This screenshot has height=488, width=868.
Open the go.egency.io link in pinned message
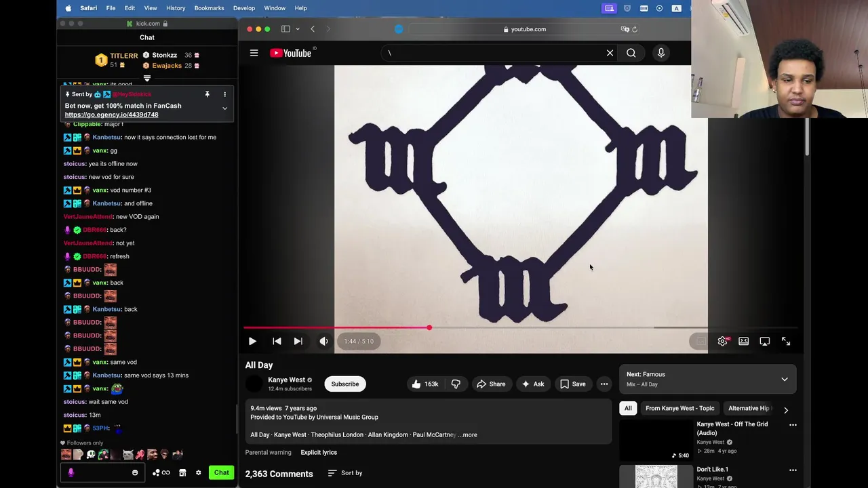click(111, 115)
